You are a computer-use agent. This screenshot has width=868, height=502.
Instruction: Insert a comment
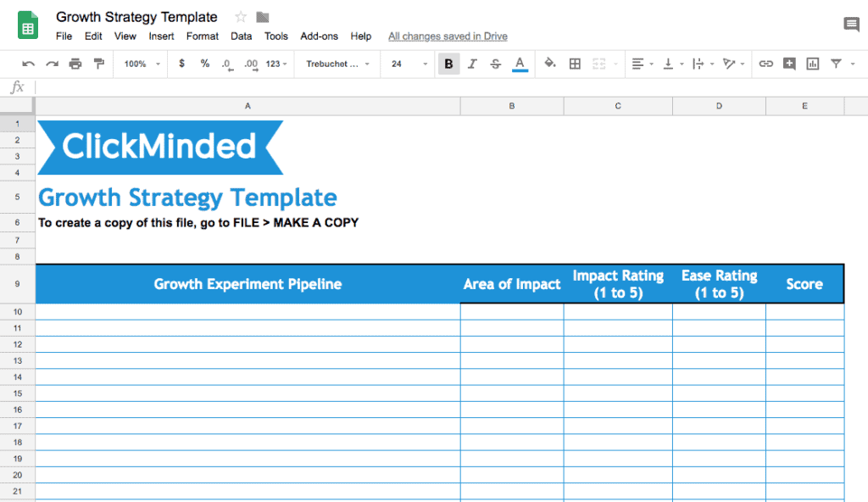[x=789, y=64]
